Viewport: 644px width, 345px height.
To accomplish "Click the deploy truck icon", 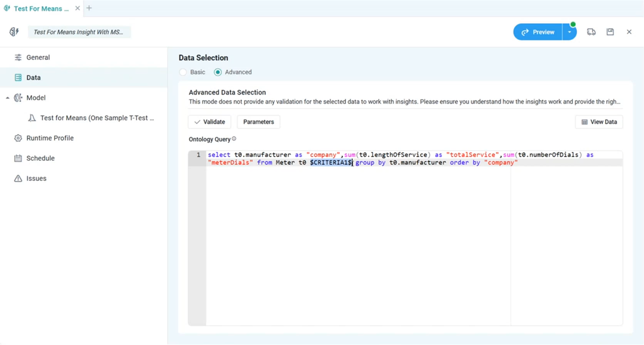I will (591, 32).
